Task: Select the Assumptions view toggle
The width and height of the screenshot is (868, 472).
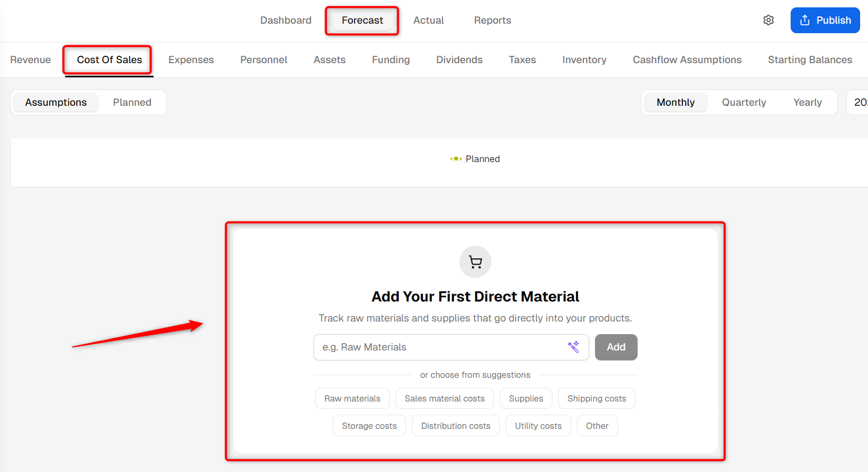Action: (x=56, y=102)
